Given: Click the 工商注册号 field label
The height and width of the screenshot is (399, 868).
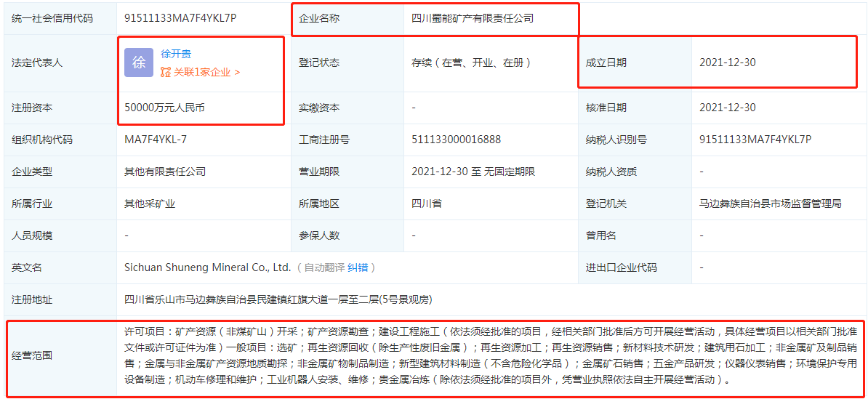Looking at the screenshot, I should point(324,140).
